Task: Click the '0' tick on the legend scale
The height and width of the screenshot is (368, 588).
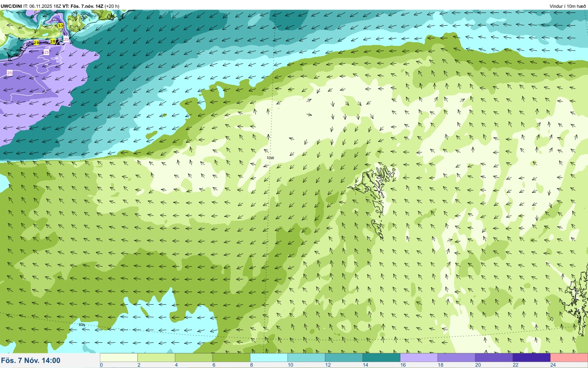Action: tap(101, 365)
